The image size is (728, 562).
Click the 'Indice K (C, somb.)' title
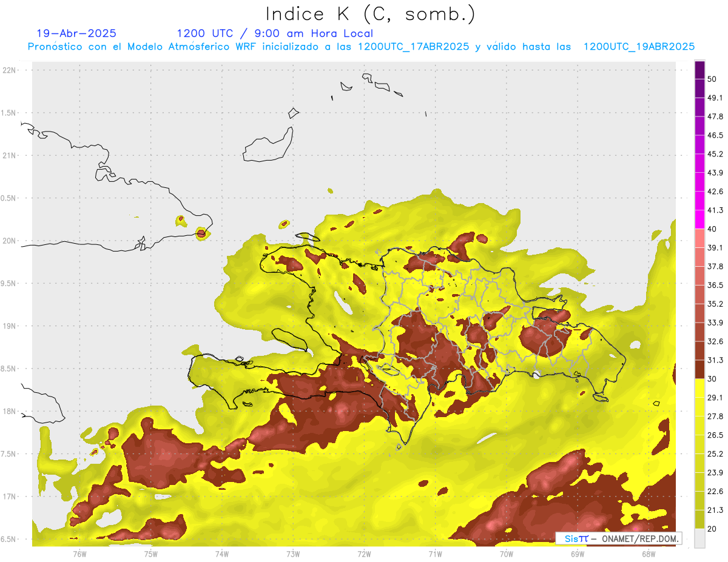click(370, 15)
